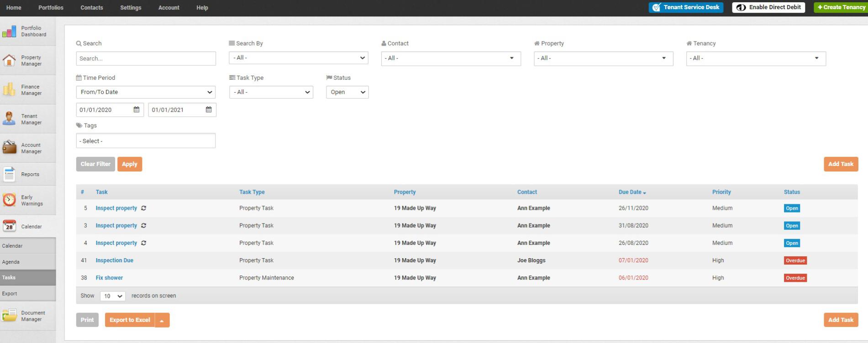Open the Fix shower task link

(109, 278)
